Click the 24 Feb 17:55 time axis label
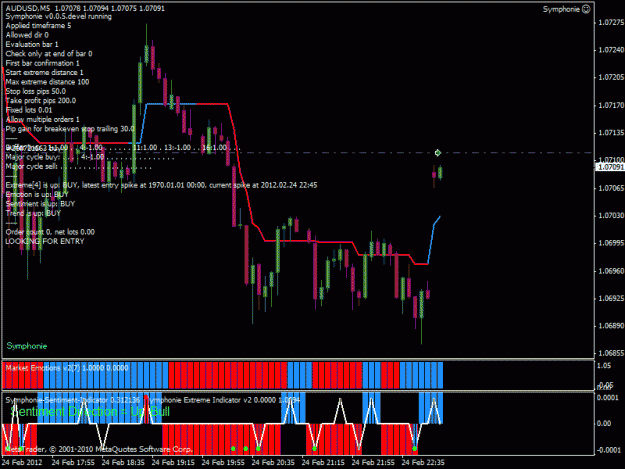 click(x=73, y=463)
